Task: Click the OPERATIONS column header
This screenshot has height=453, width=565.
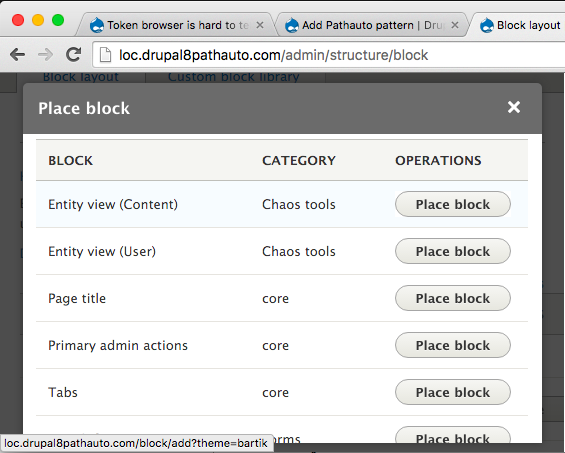Action: [x=438, y=160]
